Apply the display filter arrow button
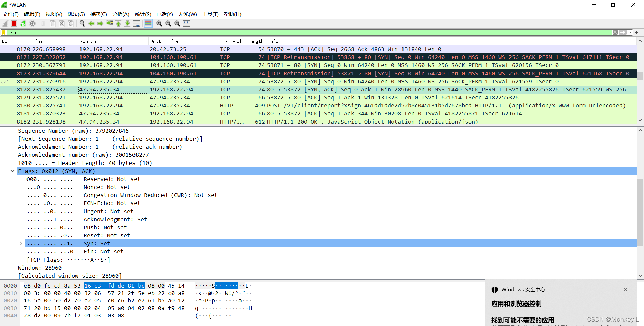 coord(623,33)
